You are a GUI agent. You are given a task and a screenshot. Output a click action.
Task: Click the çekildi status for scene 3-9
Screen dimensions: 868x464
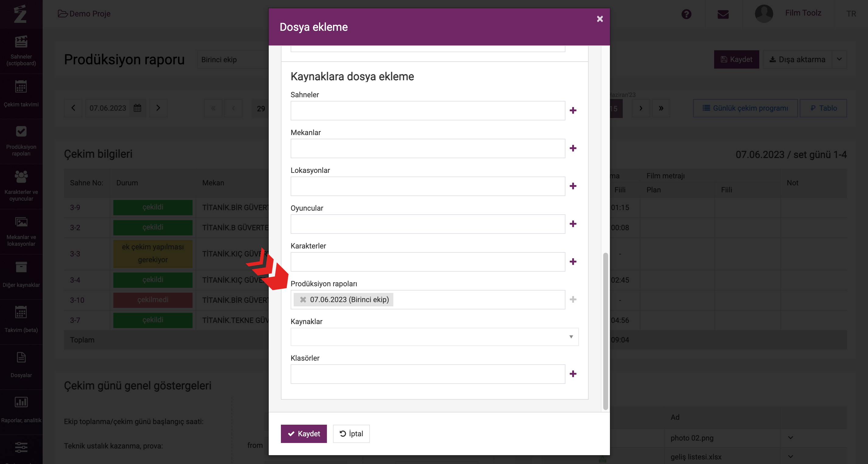coord(153,207)
